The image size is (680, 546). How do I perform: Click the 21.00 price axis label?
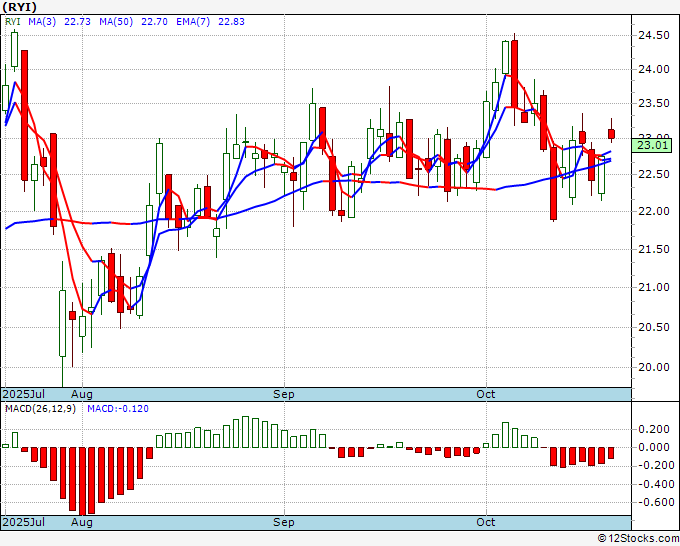coord(654,287)
